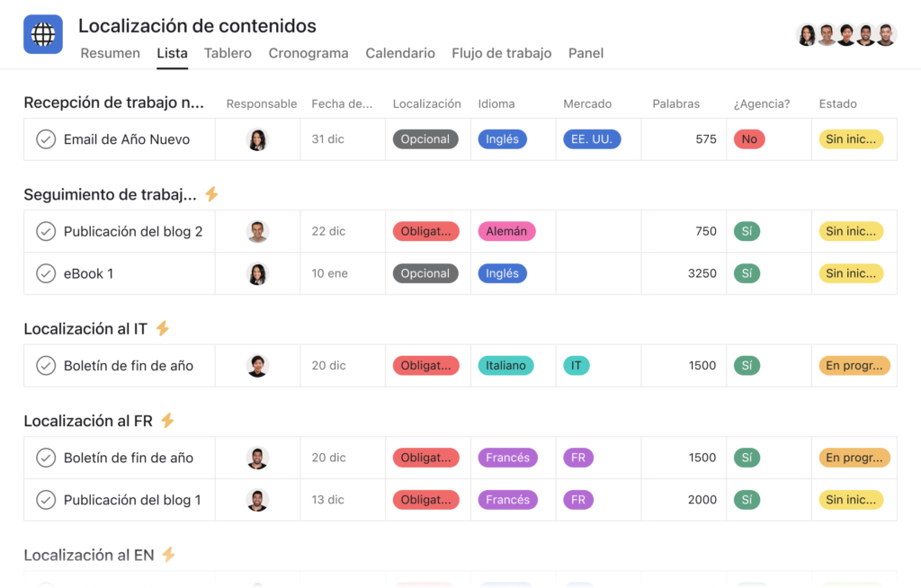Click the member avatars in the top right
921x588 pixels.
845,35
